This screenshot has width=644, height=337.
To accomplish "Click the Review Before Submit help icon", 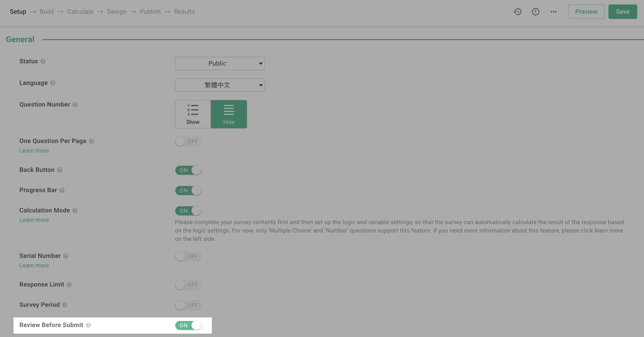I will (x=88, y=325).
